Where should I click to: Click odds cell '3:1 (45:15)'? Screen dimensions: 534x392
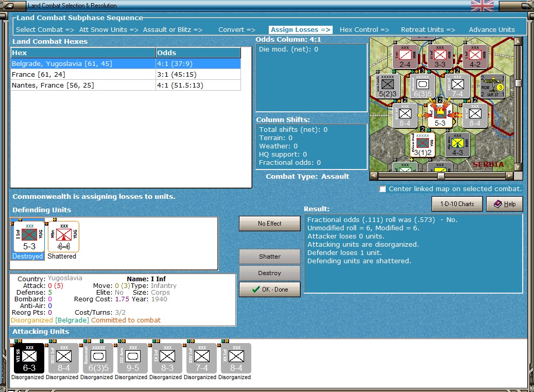(x=198, y=74)
